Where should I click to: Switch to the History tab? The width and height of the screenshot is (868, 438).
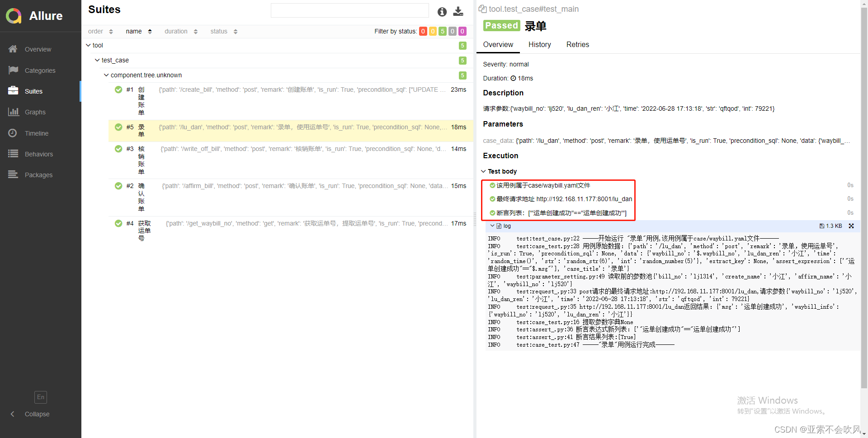pos(540,44)
